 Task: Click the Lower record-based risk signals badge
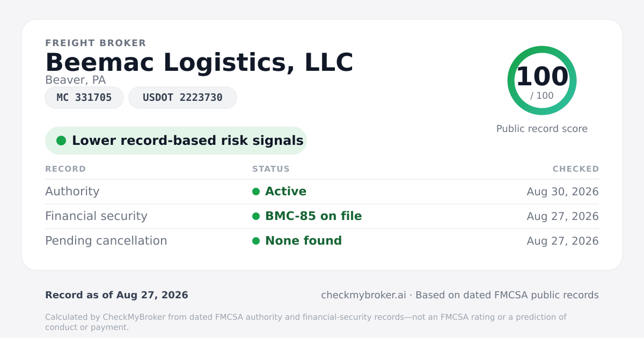click(176, 141)
